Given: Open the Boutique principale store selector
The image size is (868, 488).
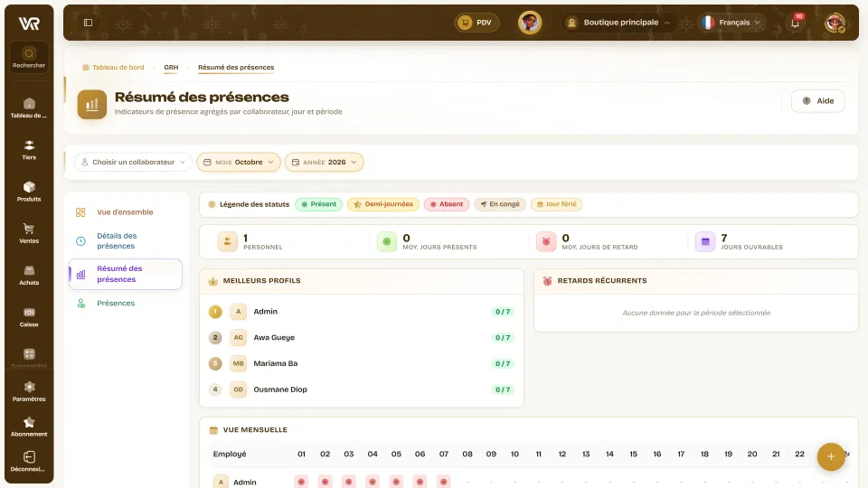Looking at the screenshot, I should click(618, 23).
